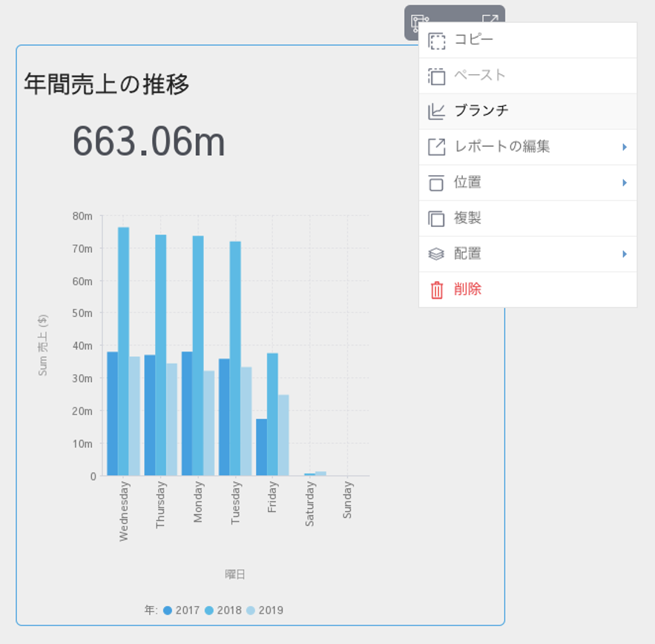
Task: Choose 複製 in the context menu
Action: click(x=468, y=218)
